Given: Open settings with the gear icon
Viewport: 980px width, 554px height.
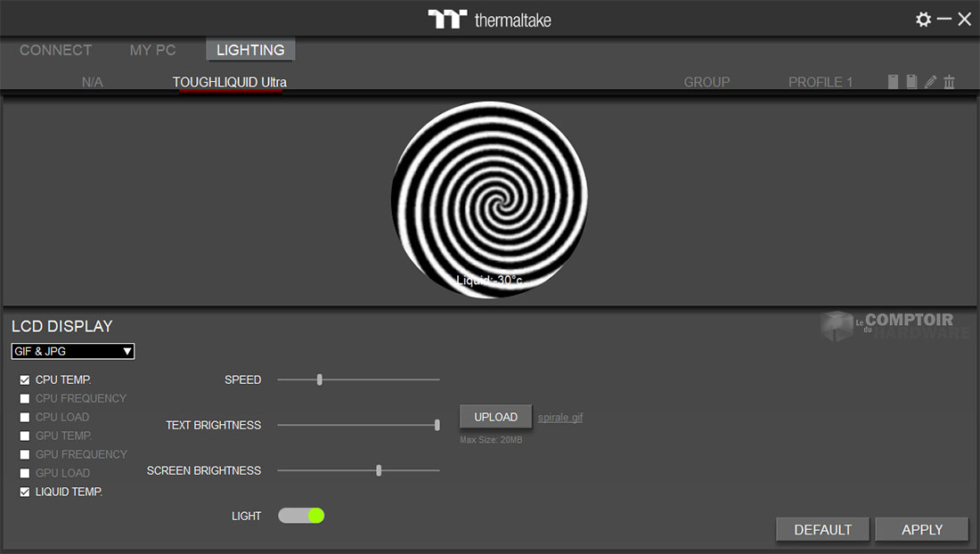Looking at the screenshot, I should (x=923, y=19).
